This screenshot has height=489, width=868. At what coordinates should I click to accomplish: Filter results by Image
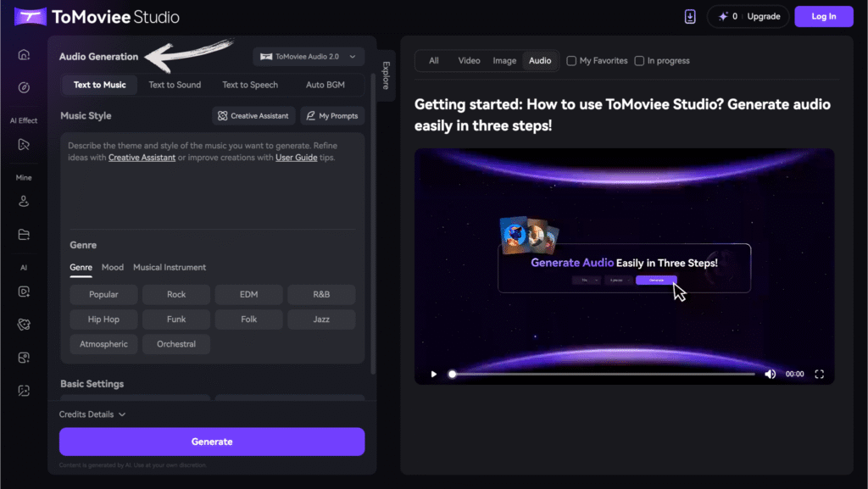(504, 61)
